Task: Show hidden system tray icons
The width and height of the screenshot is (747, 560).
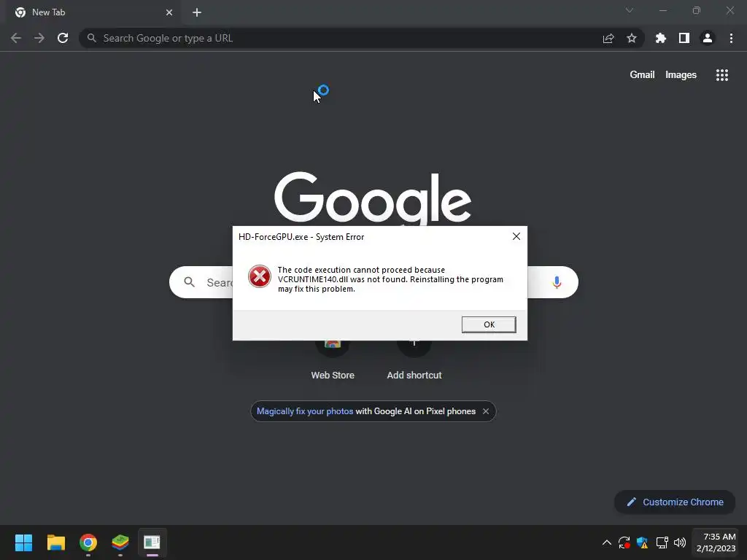Action: pyautogui.click(x=606, y=542)
